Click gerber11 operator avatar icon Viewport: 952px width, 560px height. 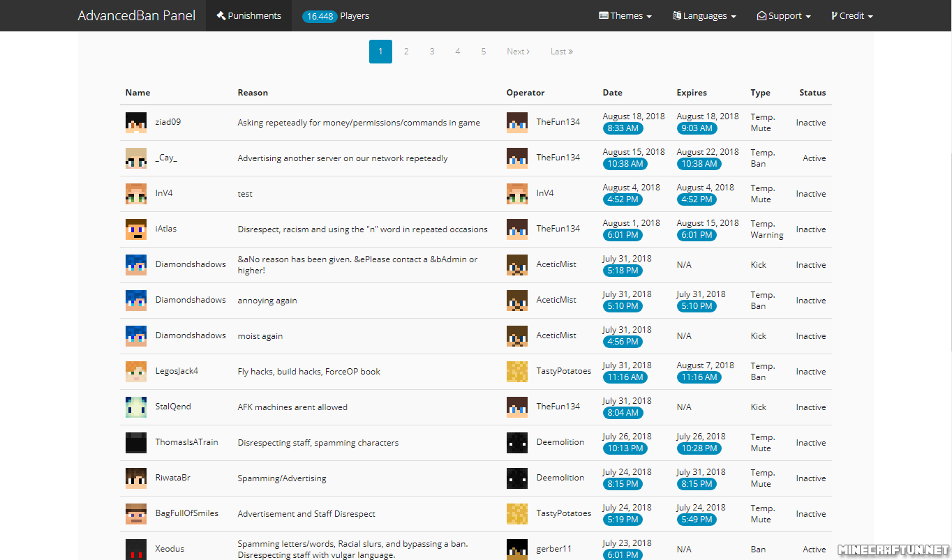[517, 549]
